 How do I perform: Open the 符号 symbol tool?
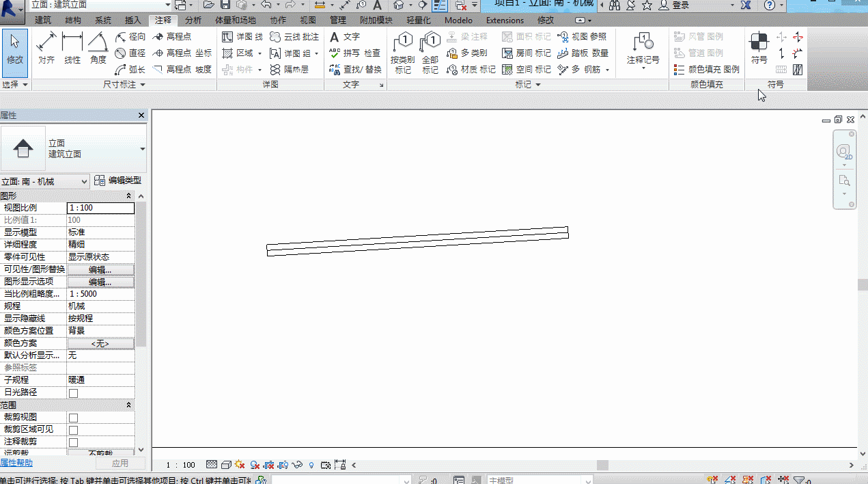(759, 48)
